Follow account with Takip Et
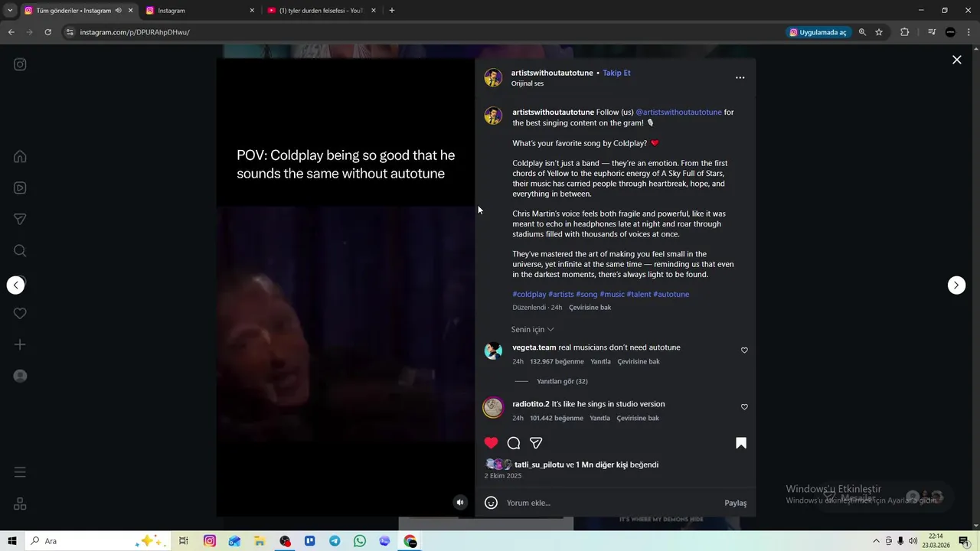 [616, 73]
